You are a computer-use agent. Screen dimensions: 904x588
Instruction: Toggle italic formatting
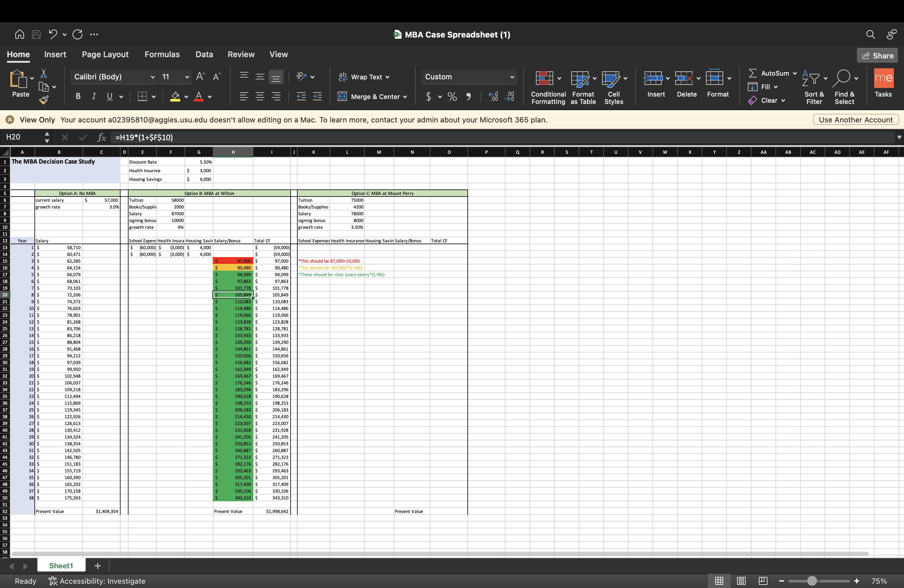93,97
